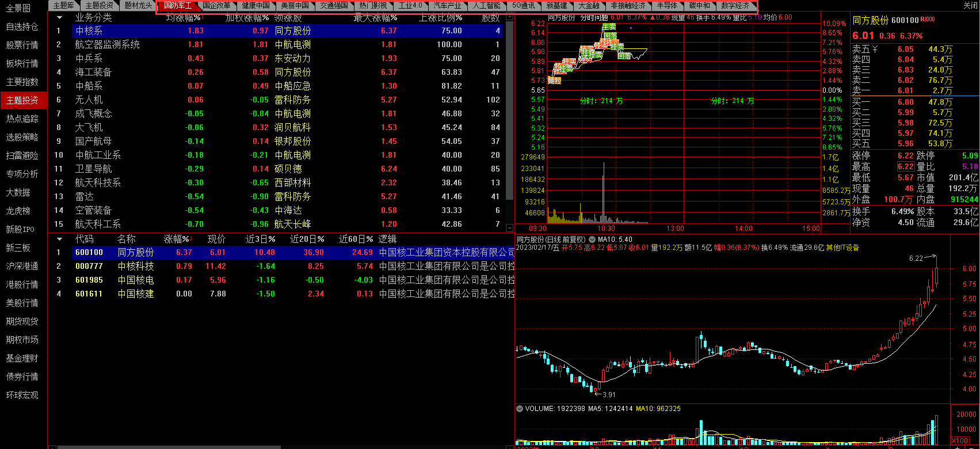Select the 交通强国 theme tab
The width and height of the screenshot is (980, 449).
(x=334, y=5)
